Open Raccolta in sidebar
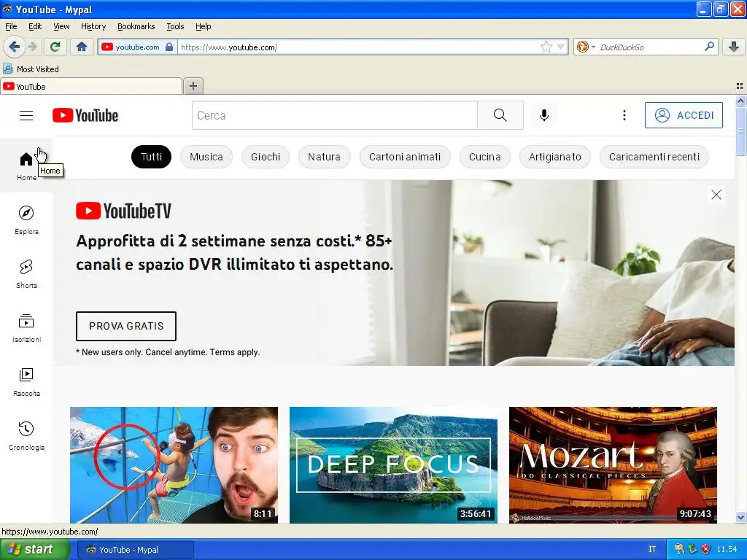Image resolution: width=747 pixels, height=560 pixels. tap(26, 382)
